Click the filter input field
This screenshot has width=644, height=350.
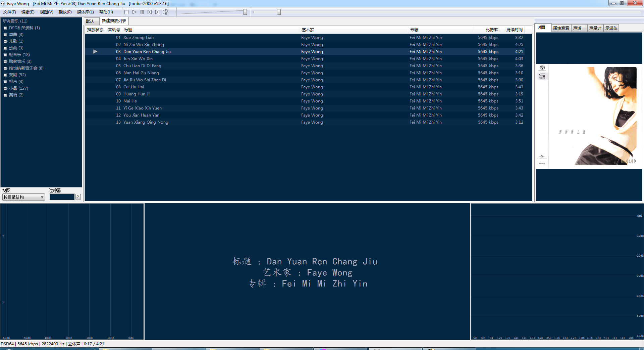coord(62,197)
